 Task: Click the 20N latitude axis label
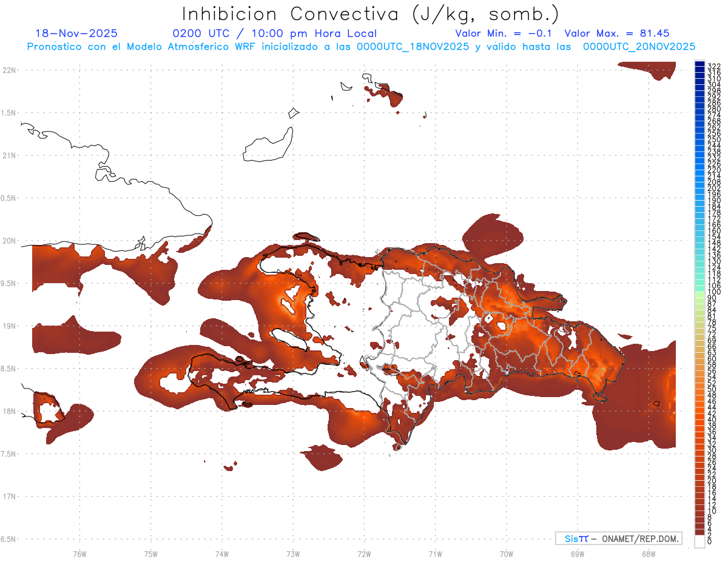pyautogui.click(x=9, y=241)
